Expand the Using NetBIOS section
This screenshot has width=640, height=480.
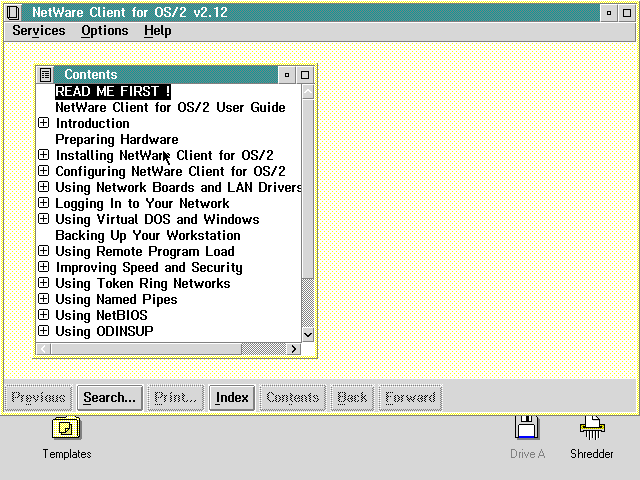[x=44, y=315]
